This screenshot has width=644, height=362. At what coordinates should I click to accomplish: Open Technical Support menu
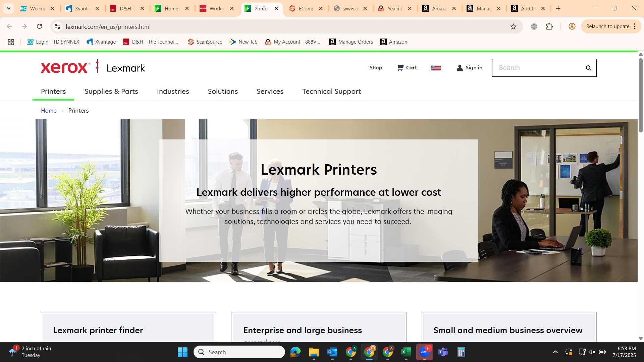(331, 92)
